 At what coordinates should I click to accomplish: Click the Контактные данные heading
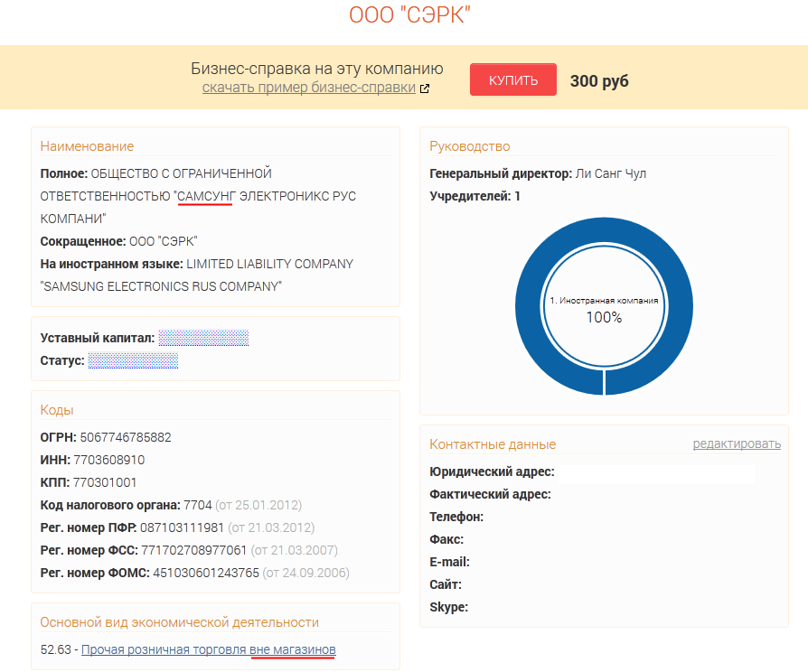click(493, 444)
